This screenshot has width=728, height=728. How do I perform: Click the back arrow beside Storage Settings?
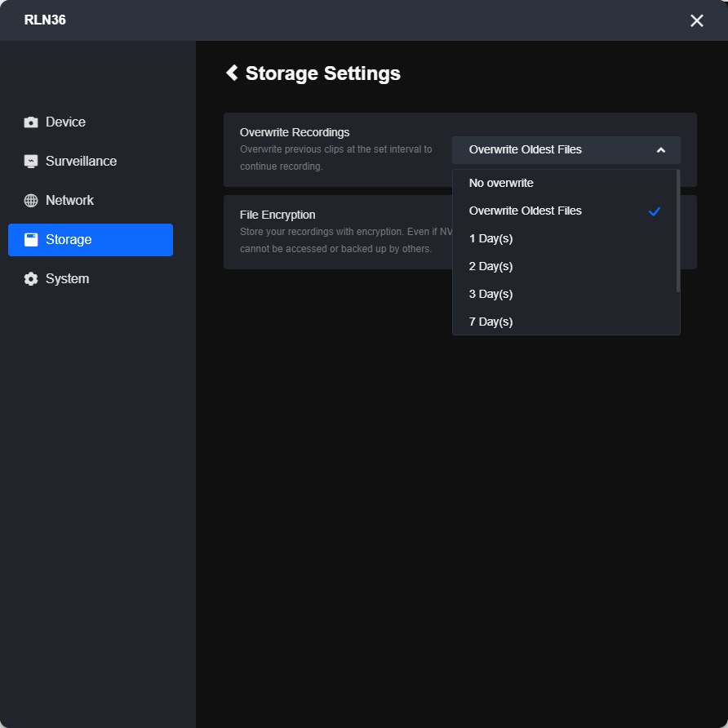(x=232, y=73)
